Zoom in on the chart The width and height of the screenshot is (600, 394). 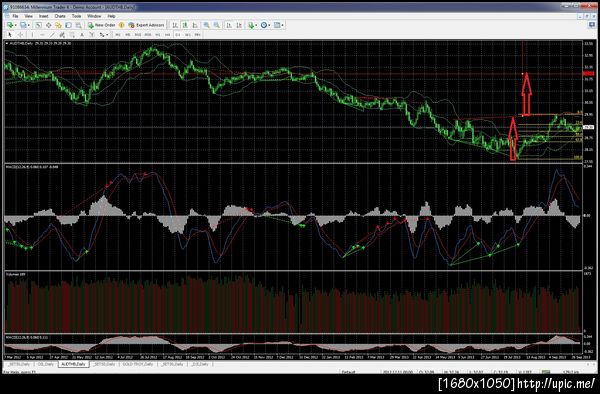point(207,25)
